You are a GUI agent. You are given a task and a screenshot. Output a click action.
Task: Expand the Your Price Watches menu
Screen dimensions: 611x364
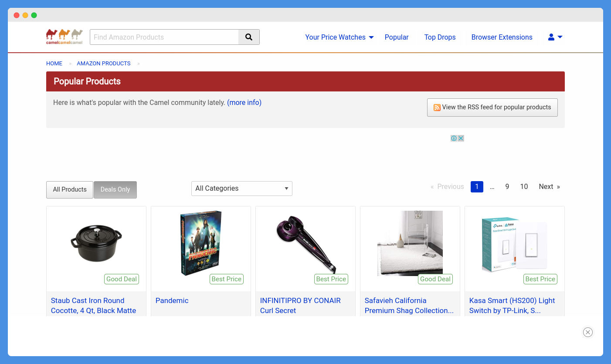coord(336,37)
